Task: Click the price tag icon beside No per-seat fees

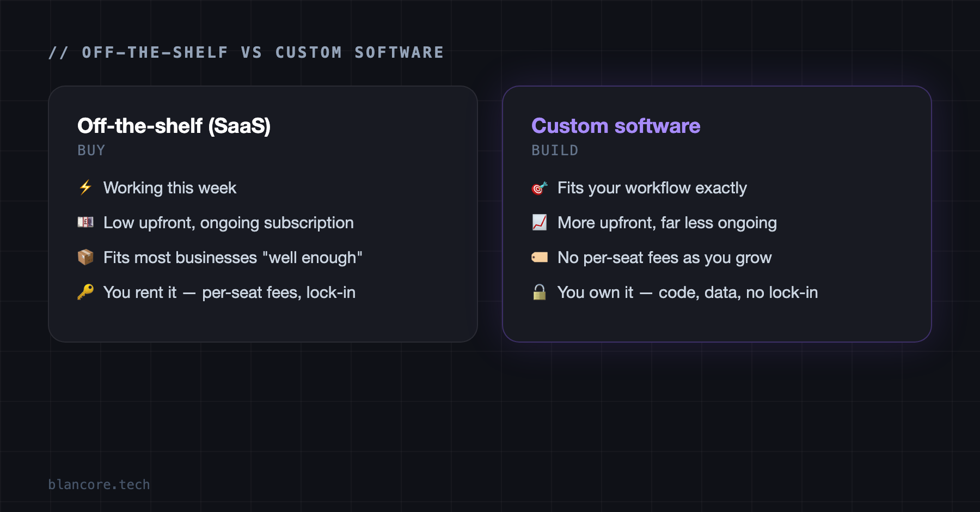Action: tap(540, 257)
